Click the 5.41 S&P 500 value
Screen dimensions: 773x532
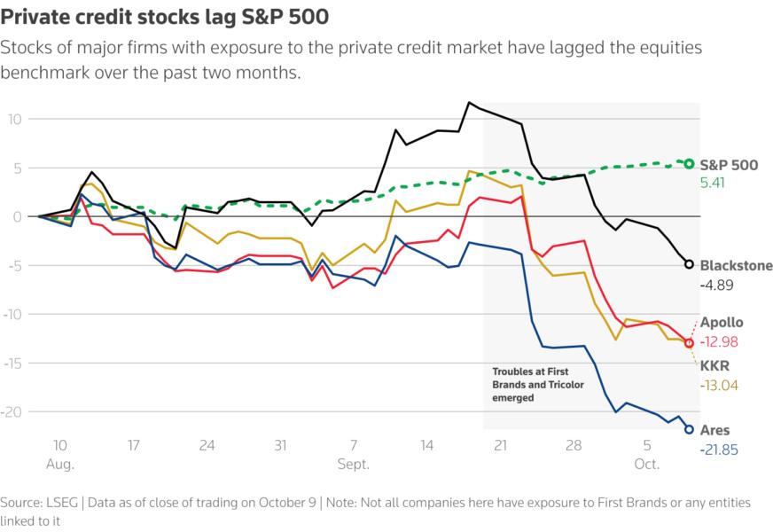click(x=714, y=184)
